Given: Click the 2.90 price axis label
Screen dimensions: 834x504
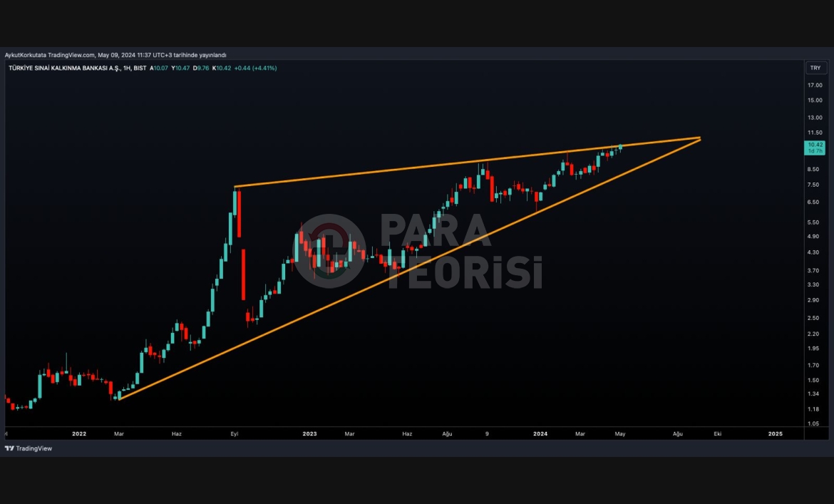Looking at the screenshot, I should [813, 300].
